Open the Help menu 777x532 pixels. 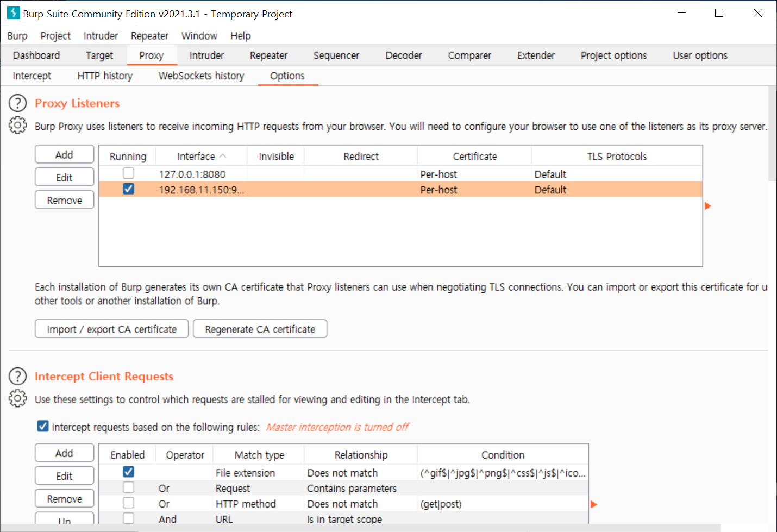point(240,36)
